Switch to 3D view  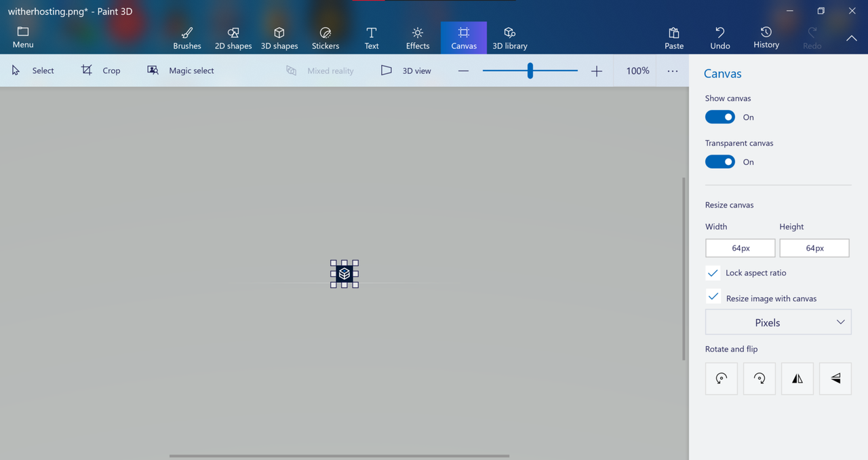point(406,71)
